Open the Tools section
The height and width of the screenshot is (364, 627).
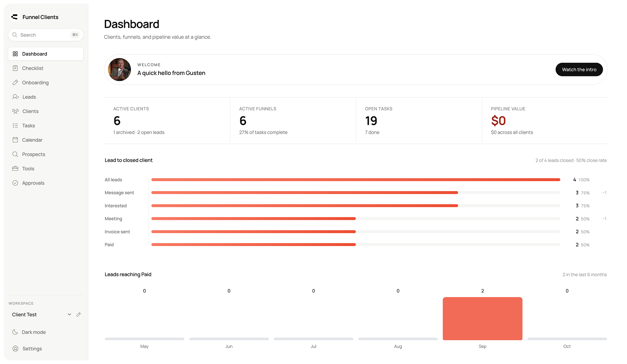tap(46, 169)
